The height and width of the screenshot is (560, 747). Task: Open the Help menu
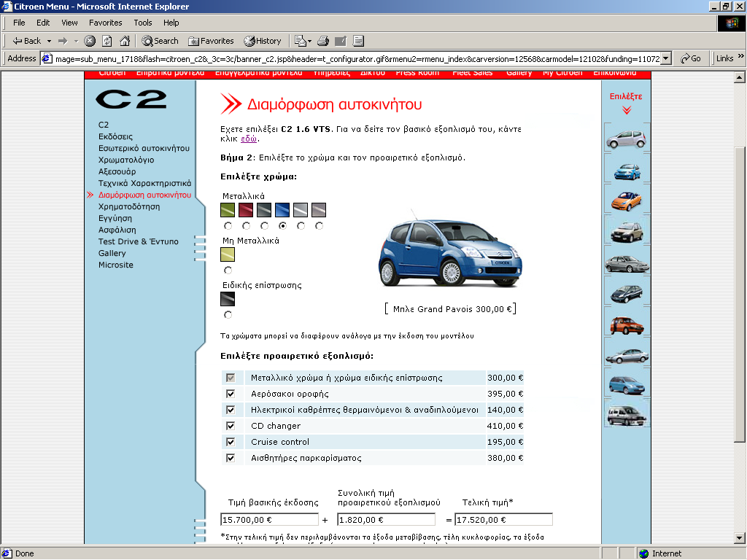pyautogui.click(x=171, y=23)
